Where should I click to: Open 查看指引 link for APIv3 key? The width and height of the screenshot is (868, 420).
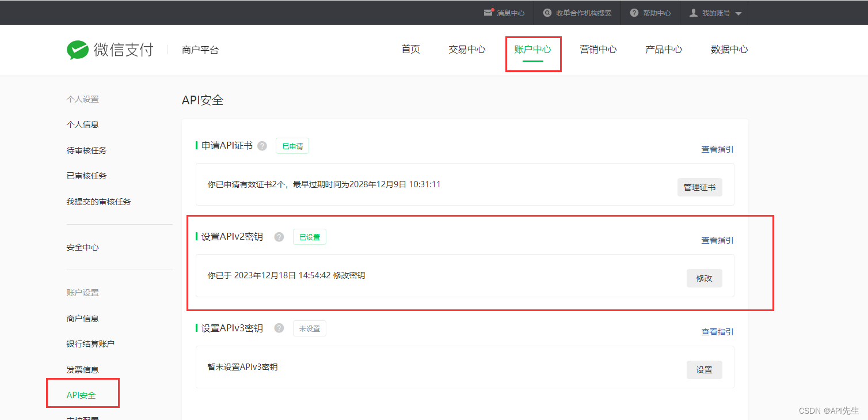tap(717, 332)
